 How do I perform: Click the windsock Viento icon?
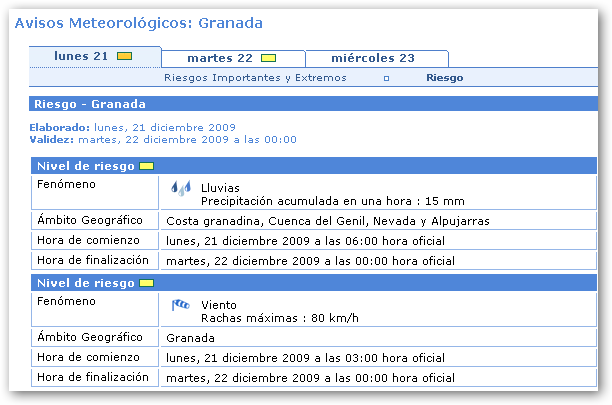tap(180, 305)
